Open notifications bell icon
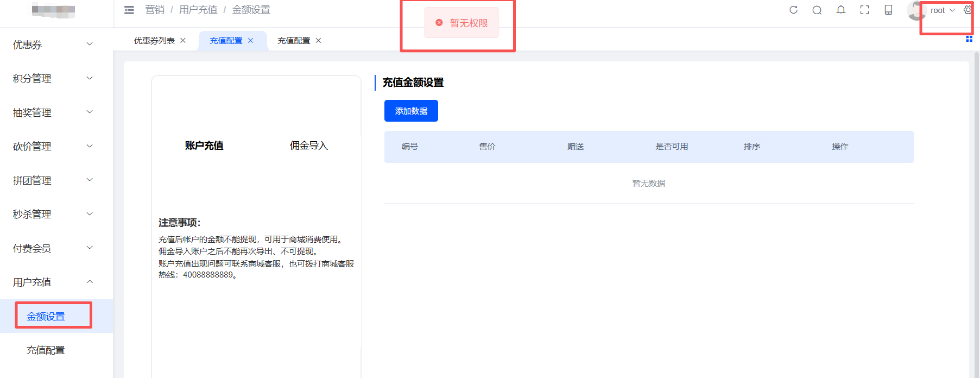The height and width of the screenshot is (378, 980). (840, 10)
